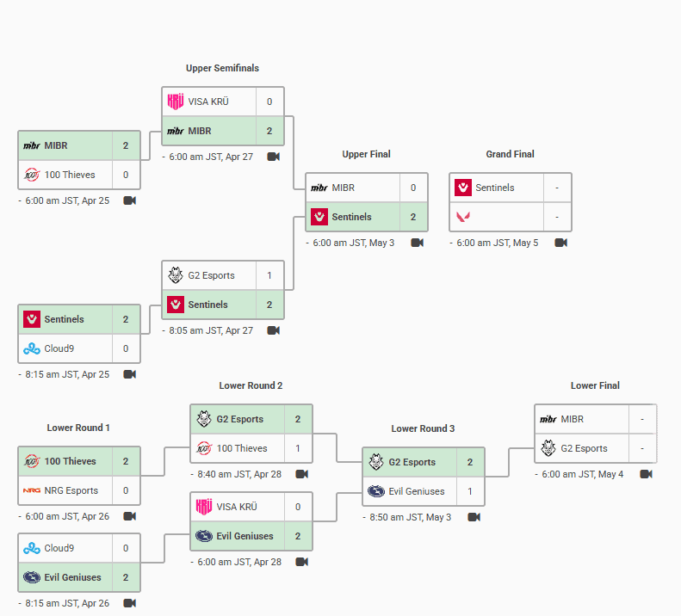Click camera icon next to 8:50 am May 3

tap(474, 517)
